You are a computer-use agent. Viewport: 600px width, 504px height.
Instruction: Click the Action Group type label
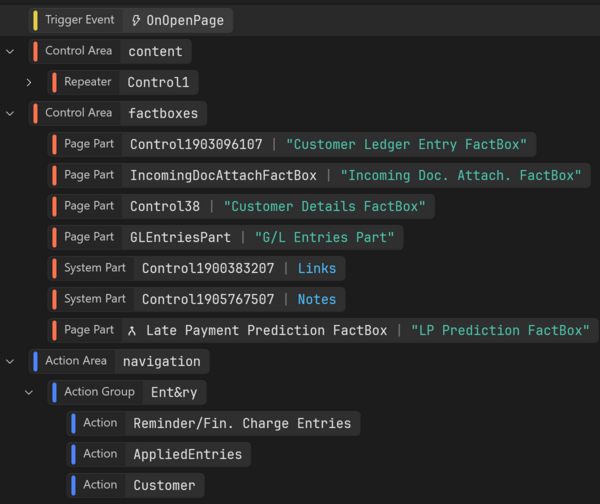tap(99, 392)
